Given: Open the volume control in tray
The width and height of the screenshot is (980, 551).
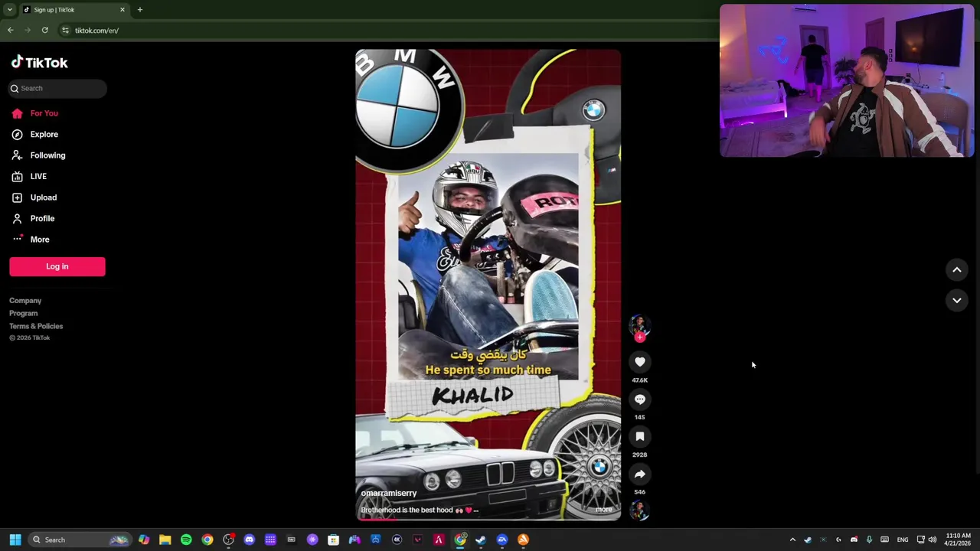Looking at the screenshot, I should click(933, 540).
